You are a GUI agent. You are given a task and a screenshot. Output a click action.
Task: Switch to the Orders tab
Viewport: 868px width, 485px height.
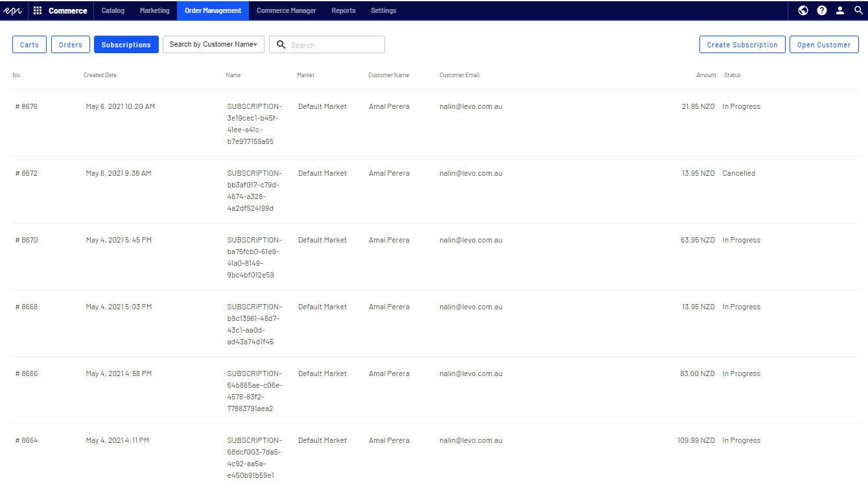click(x=70, y=45)
